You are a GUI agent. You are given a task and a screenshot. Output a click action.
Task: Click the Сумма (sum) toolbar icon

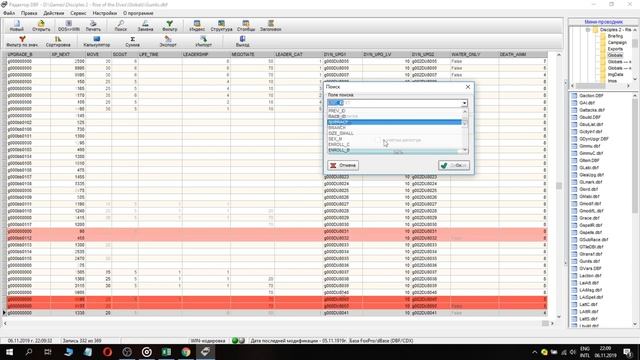pos(132,41)
